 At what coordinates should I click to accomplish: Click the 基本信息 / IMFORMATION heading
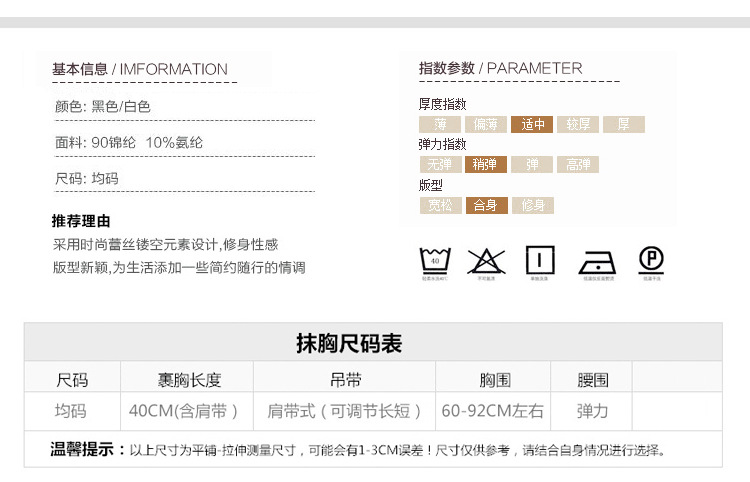click(140, 69)
